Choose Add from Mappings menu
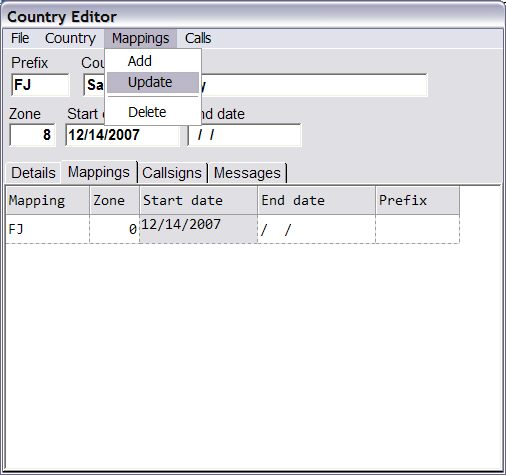The height and width of the screenshot is (475, 506). point(153,61)
